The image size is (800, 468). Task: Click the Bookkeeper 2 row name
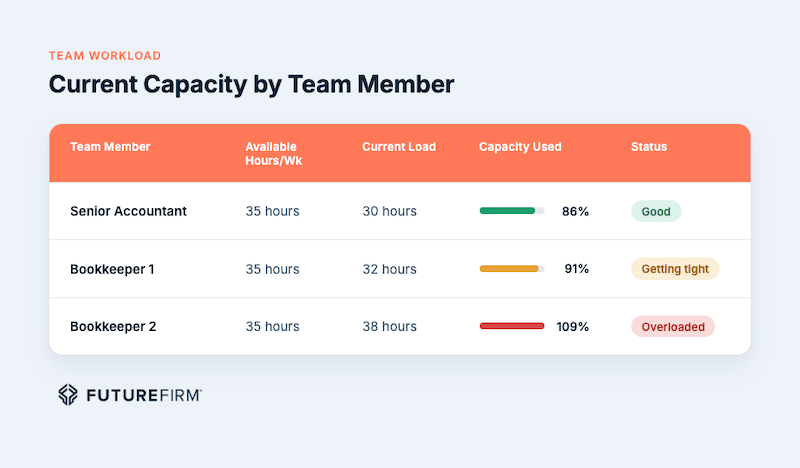[x=113, y=327]
